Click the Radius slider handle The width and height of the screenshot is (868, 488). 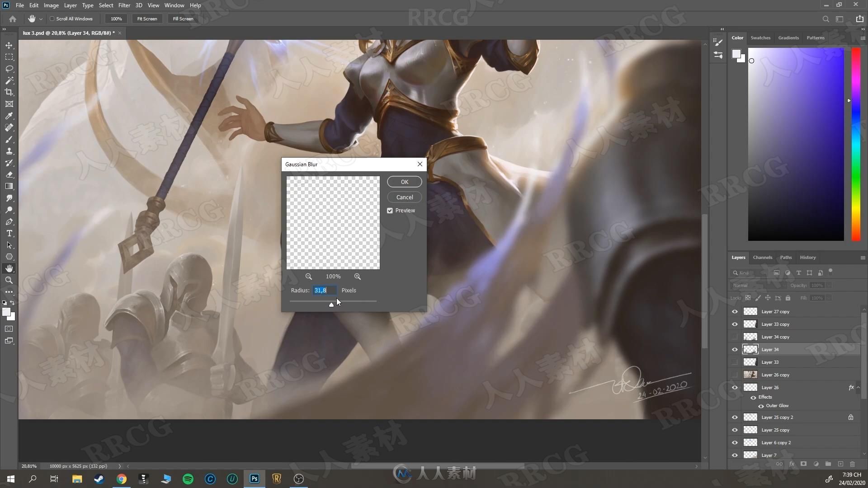(x=331, y=305)
